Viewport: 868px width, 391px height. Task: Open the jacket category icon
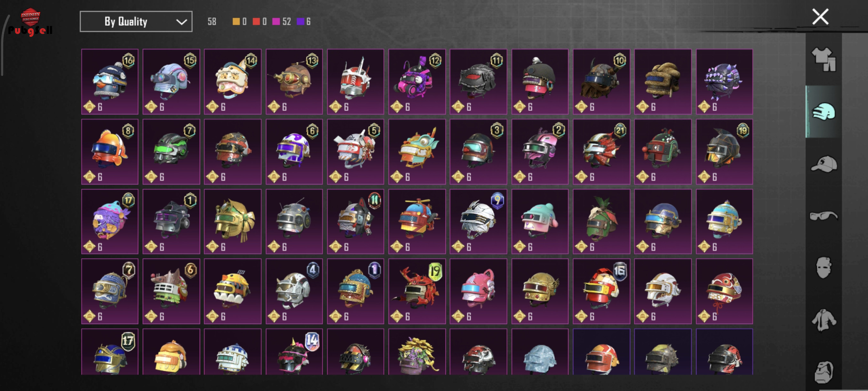coord(824,320)
